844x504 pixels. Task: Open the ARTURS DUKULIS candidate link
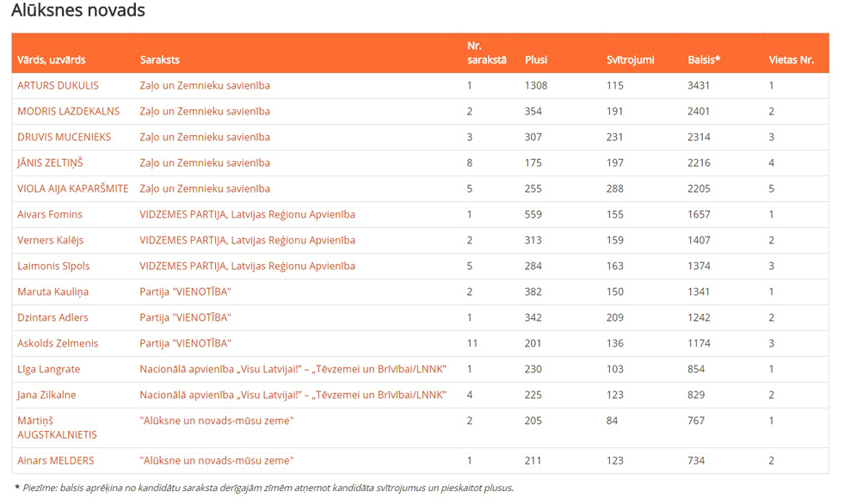click(x=58, y=85)
